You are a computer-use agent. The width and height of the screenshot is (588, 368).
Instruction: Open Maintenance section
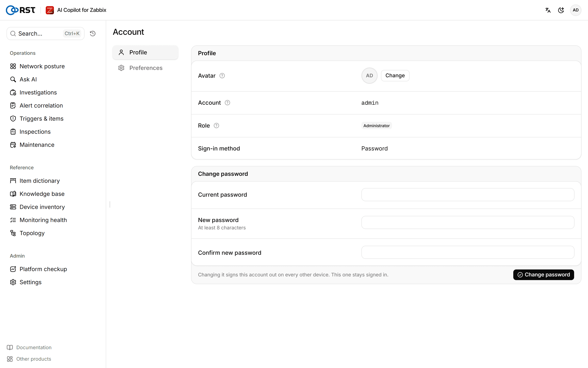[x=53, y=145]
